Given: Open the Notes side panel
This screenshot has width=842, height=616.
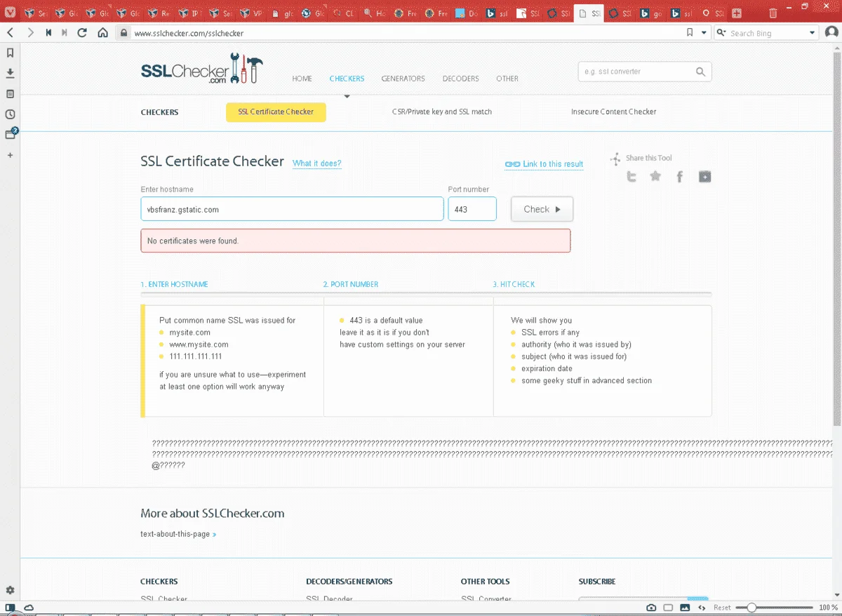Looking at the screenshot, I should point(10,93).
